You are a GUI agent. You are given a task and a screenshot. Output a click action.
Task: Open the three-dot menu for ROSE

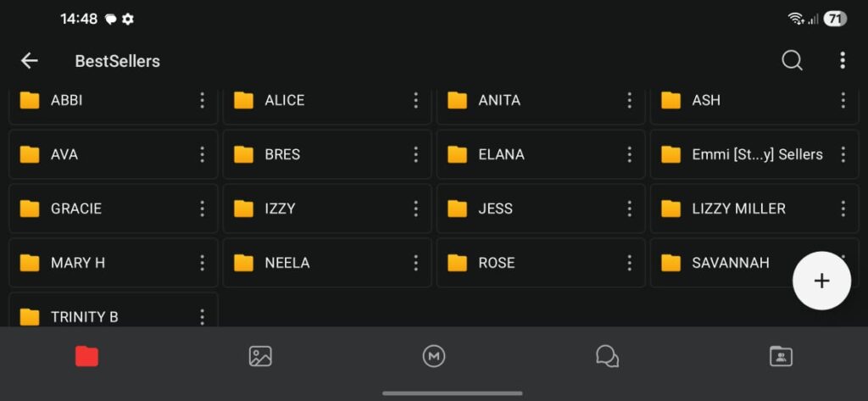(x=629, y=263)
